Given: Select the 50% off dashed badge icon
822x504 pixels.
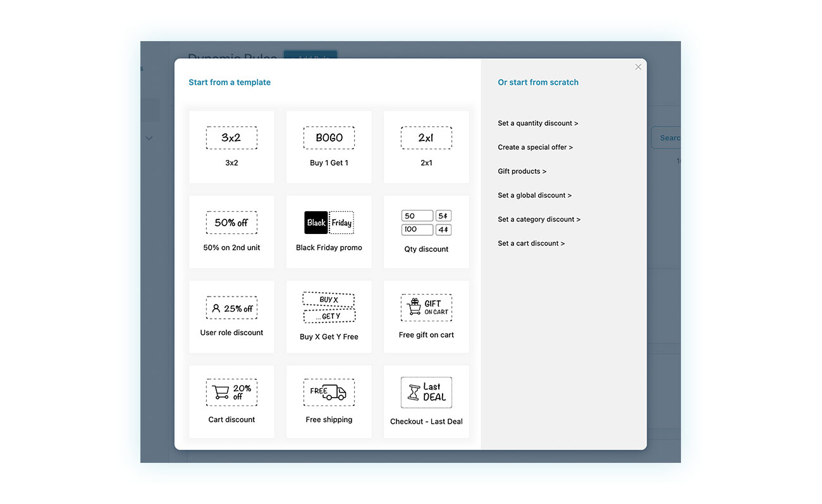Looking at the screenshot, I should (231, 223).
